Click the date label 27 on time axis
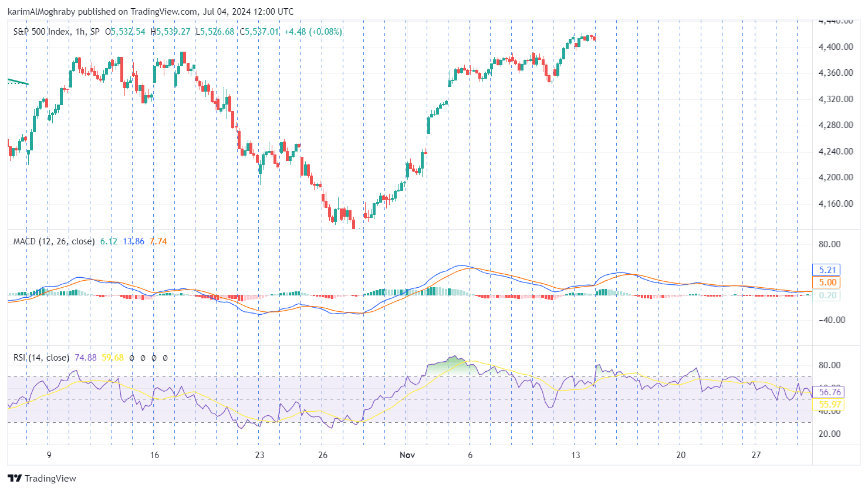 (x=756, y=455)
